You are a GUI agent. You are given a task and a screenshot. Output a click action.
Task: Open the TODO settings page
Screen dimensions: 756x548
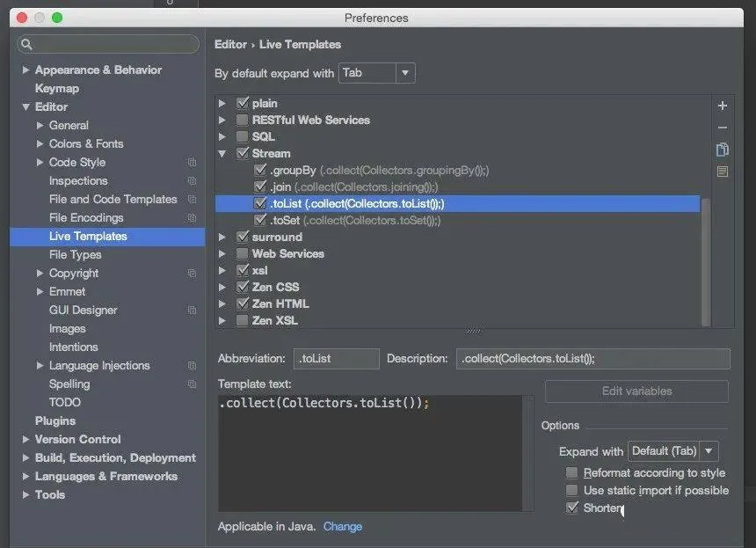(64, 402)
